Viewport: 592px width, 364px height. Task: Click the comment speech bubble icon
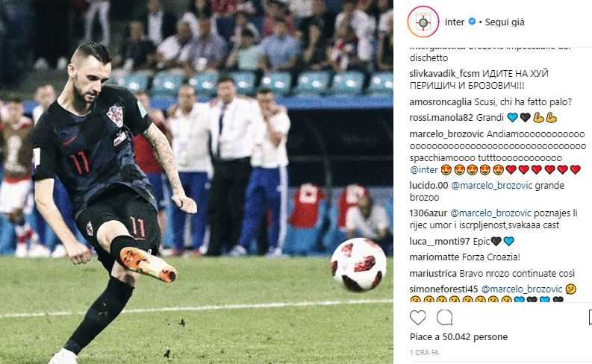(444, 318)
